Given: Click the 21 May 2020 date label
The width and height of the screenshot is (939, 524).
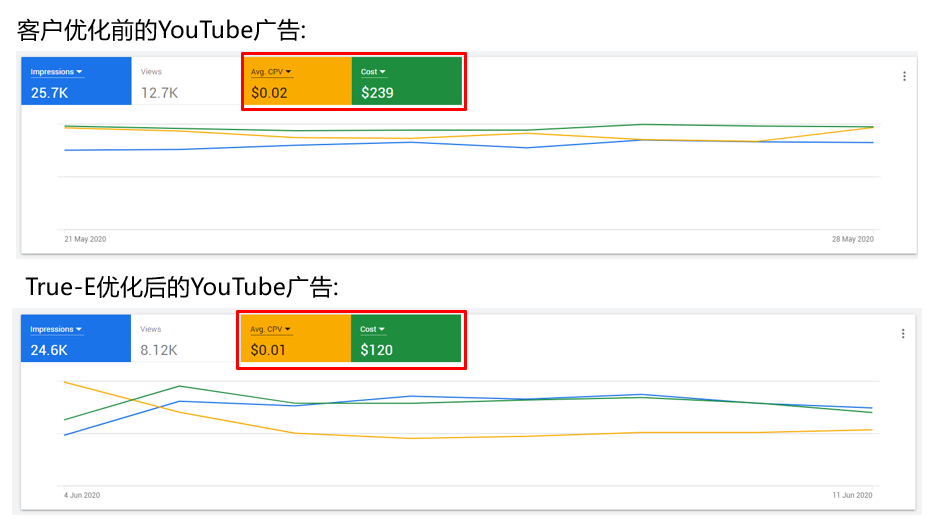Looking at the screenshot, I should [85, 239].
